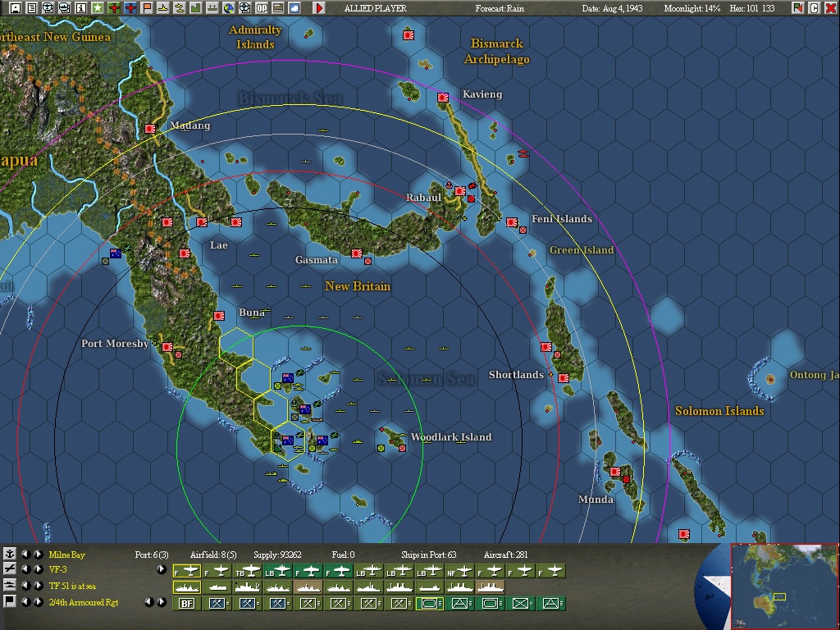This screenshot has height=630, width=840.
Task: Select the TB torpedo bomber air group icon
Action: click(248, 571)
